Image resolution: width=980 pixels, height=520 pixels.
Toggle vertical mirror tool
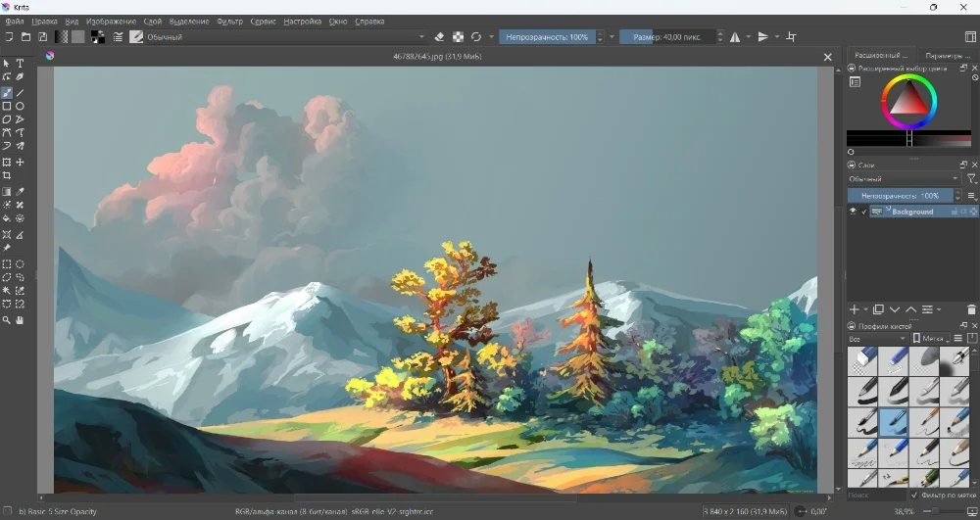pyautogui.click(x=763, y=37)
